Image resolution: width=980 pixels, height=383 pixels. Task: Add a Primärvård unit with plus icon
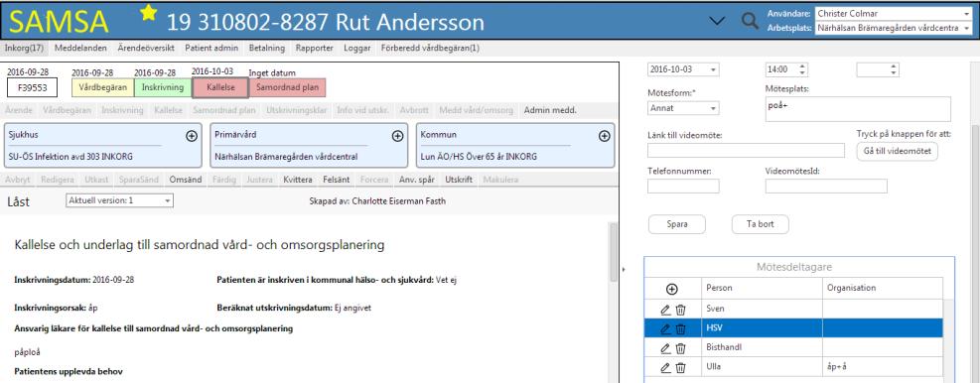(397, 136)
